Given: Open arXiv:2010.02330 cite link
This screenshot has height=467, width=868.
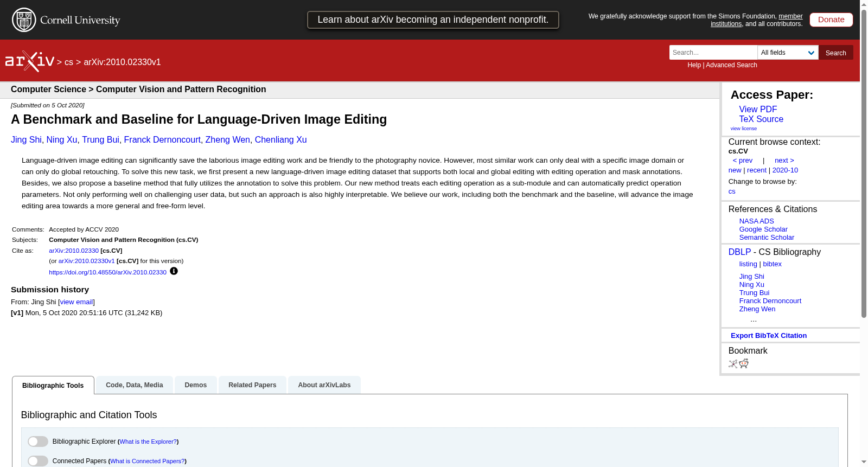Looking at the screenshot, I should (x=74, y=251).
